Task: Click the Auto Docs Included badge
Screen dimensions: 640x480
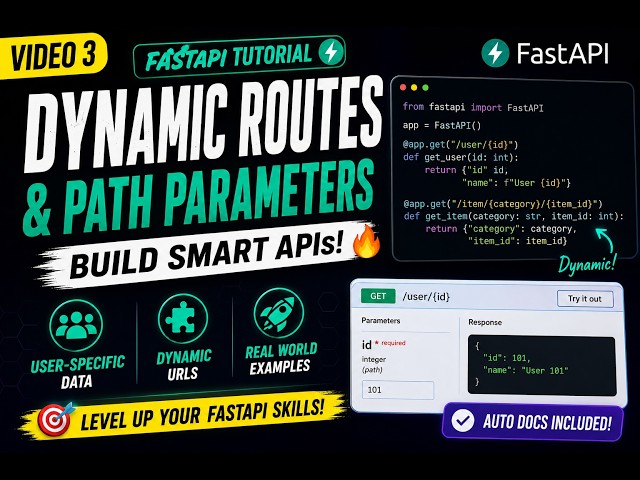Action: [533, 422]
